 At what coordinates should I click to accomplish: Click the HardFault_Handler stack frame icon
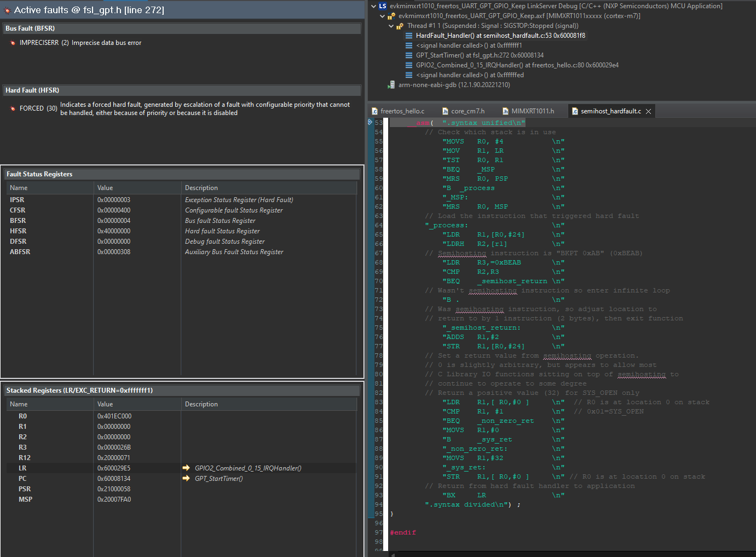(x=409, y=36)
